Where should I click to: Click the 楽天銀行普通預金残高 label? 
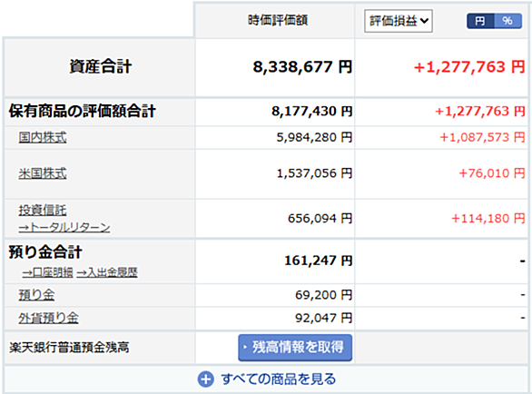coord(69,348)
